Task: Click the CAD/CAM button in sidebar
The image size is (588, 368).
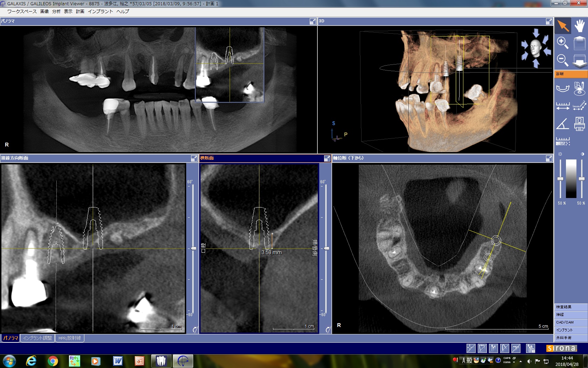Action: pyautogui.click(x=570, y=322)
